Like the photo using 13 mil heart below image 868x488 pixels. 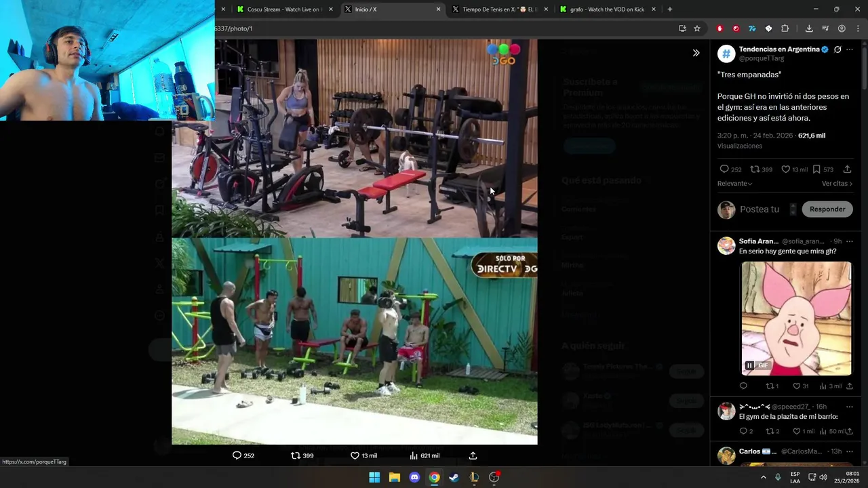click(363, 455)
